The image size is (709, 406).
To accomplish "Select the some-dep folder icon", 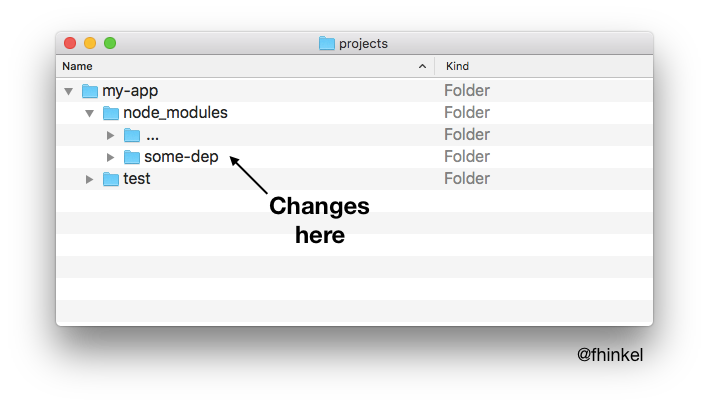I will 132,157.
